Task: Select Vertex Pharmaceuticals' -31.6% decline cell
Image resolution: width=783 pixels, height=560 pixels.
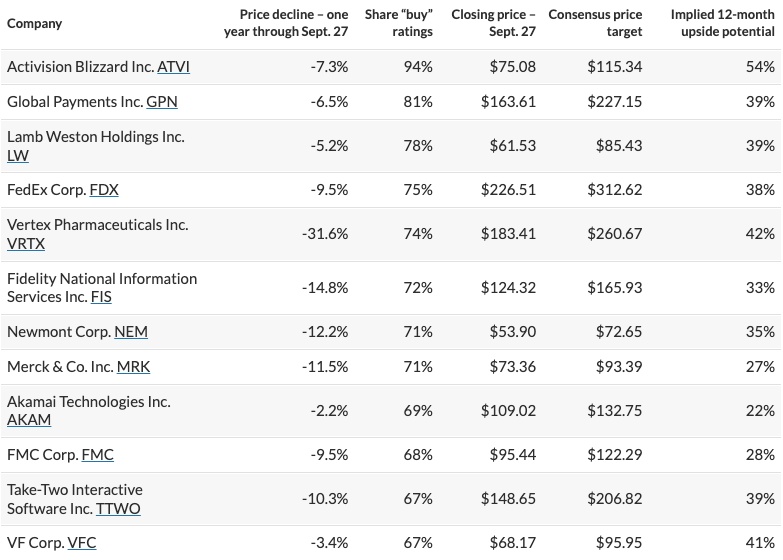Action: 325,233
